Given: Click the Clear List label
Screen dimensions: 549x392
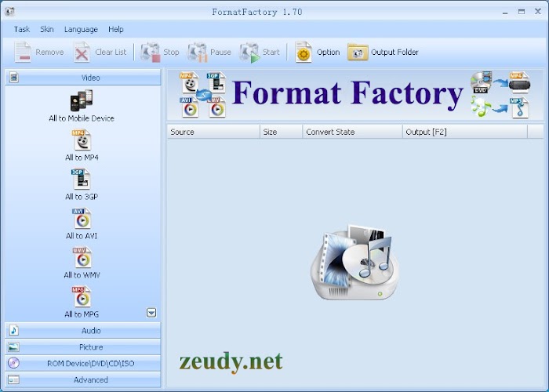Looking at the screenshot, I should click(111, 53).
